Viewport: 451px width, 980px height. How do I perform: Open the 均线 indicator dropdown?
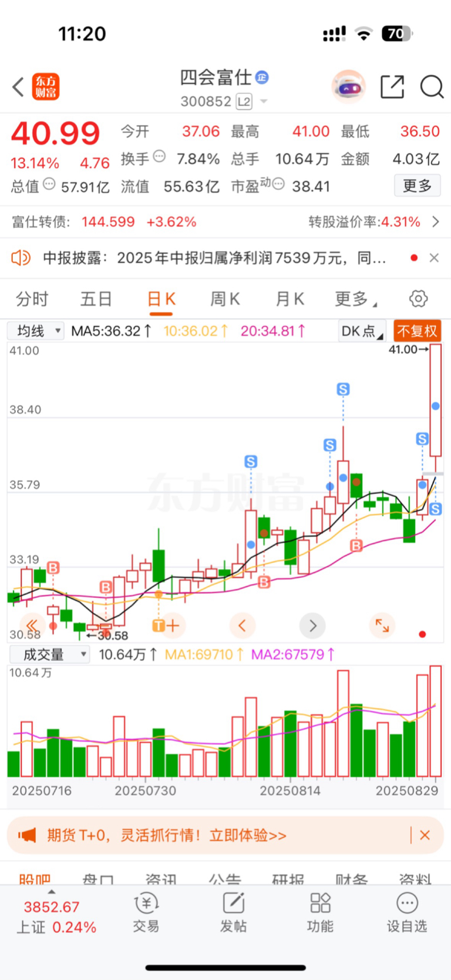(35, 331)
